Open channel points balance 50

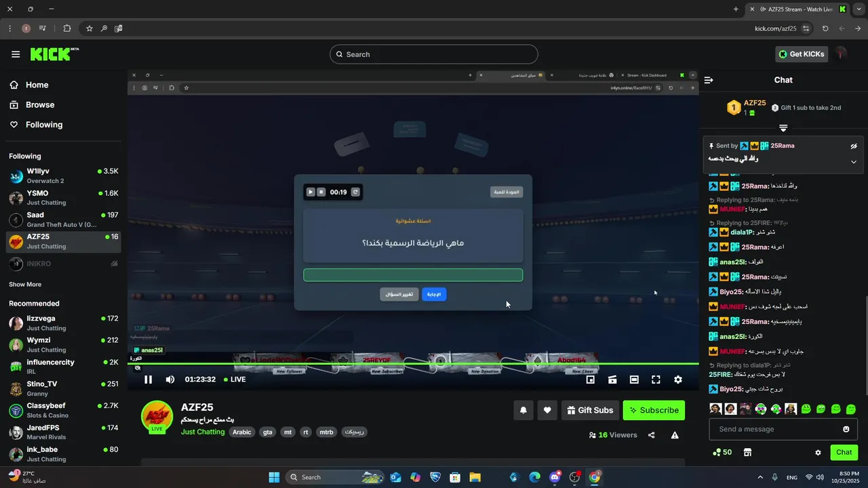point(722,452)
